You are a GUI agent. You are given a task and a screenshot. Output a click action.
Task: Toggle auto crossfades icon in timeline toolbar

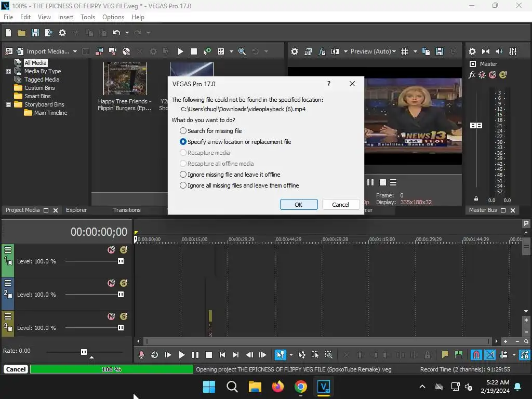click(490, 355)
